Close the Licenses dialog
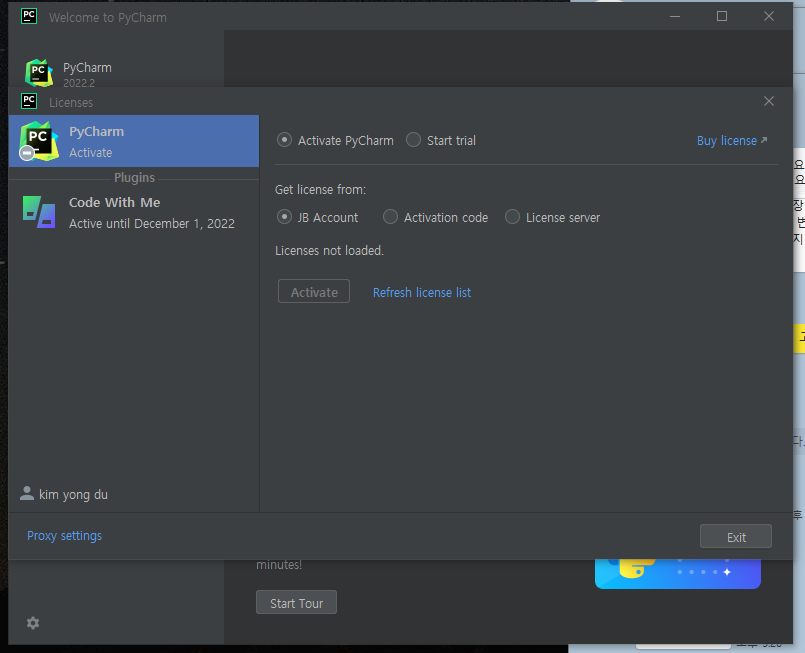The height and width of the screenshot is (653, 805). [x=769, y=101]
